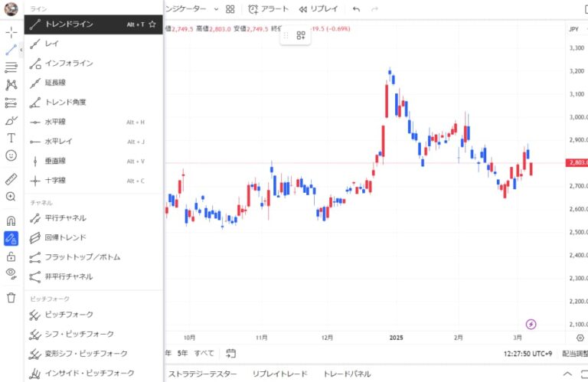Viewport: 588px width, 382px height.
Task: Collapse the bottom panel with chevron
Action: pos(567,374)
